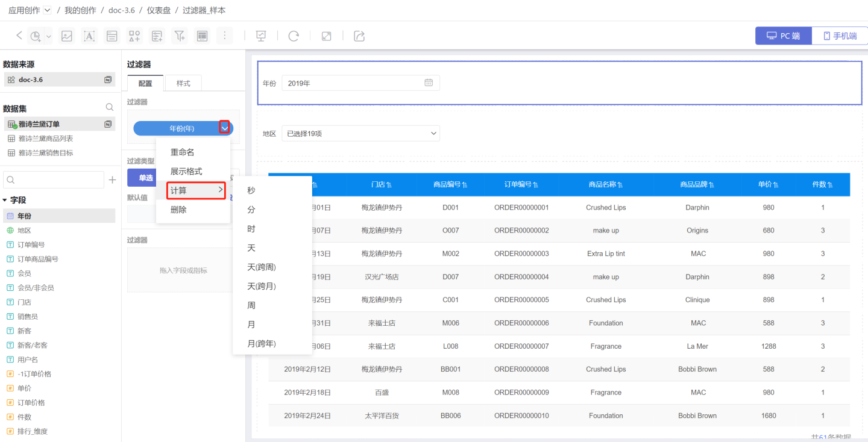The image size is (868, 442).
Task: Click 仪表盘 in the breadcrumb
Action: [x=159, y=10]
